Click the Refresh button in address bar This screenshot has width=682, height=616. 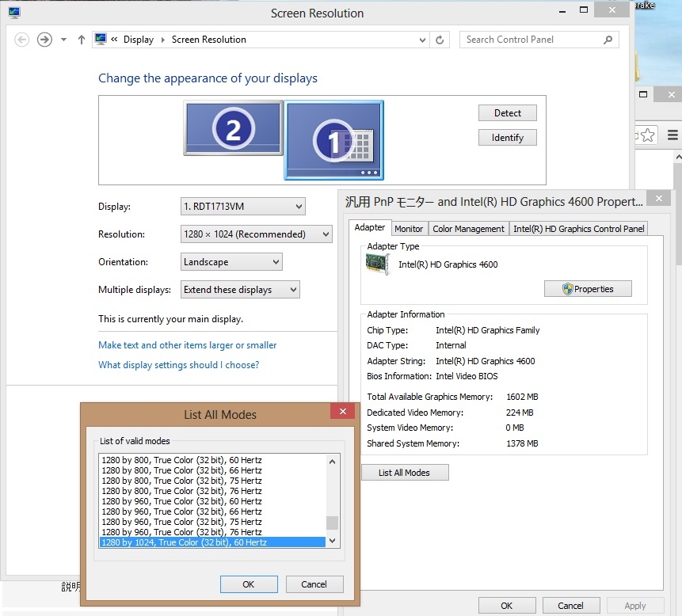440,40
